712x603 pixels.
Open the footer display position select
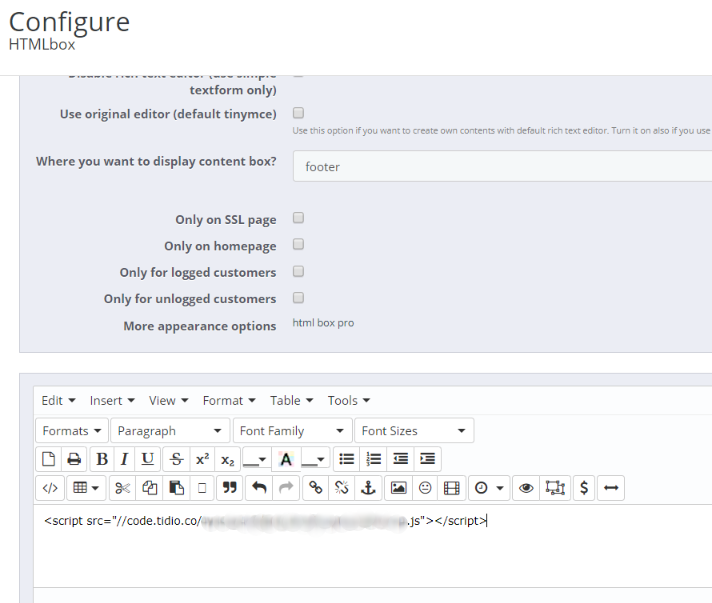pyautogui.click(x=502, y=167)
